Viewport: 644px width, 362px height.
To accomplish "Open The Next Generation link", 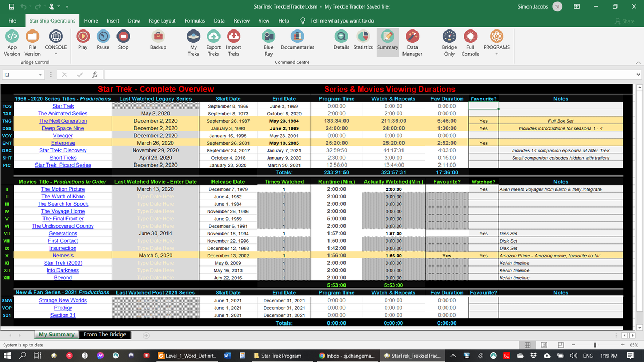I will 63,121.
